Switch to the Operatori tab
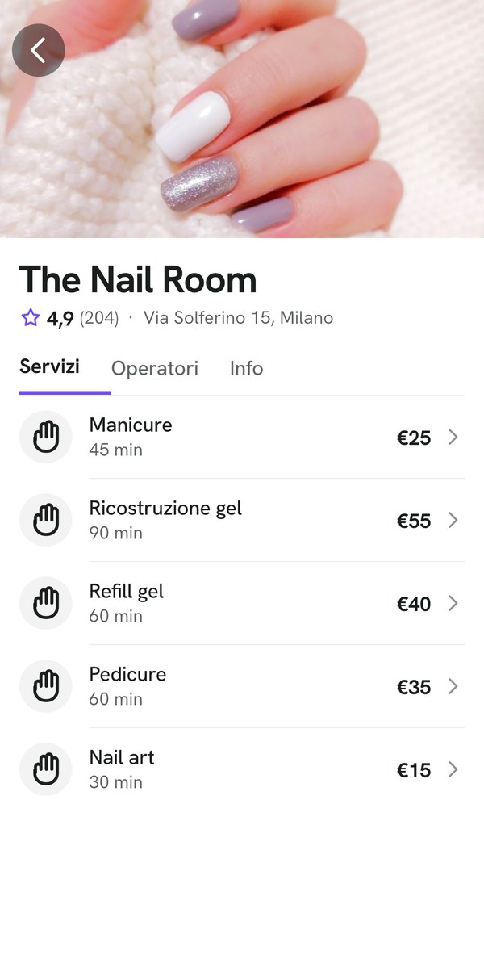This screenshot has height=980, width=484. [155, 368]
